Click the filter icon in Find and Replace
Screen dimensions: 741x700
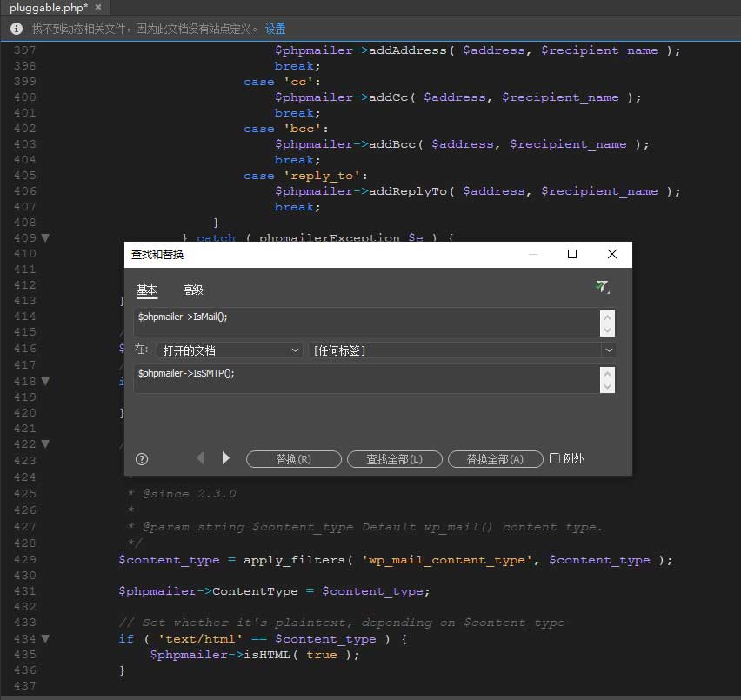pyautogui.click(x=602, y=288)
